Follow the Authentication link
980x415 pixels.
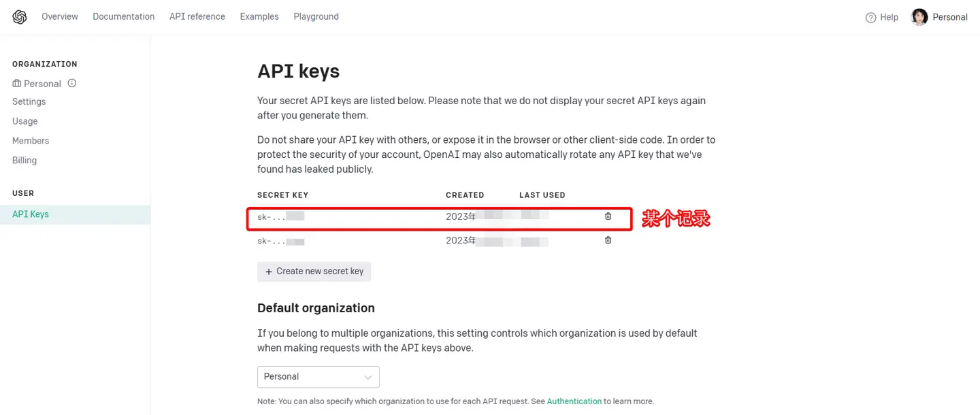coord(574,401)
